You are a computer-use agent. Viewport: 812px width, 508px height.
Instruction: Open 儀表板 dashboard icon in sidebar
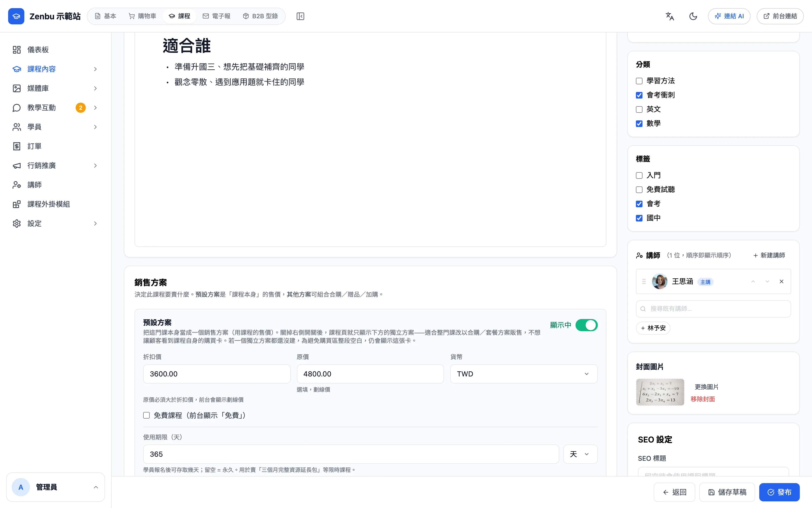point(17,50)
